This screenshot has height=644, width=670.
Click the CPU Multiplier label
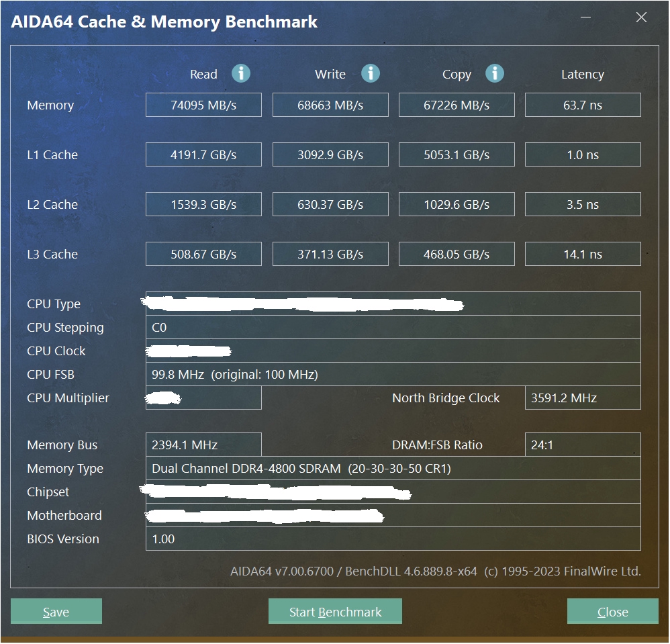click(68, 398)
